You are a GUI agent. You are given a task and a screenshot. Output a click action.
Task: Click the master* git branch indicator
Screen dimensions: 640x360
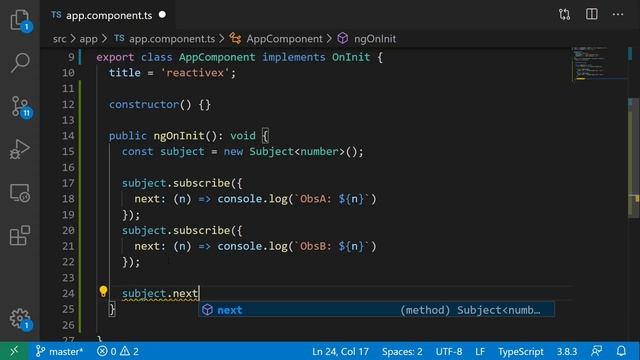point(60,351)
